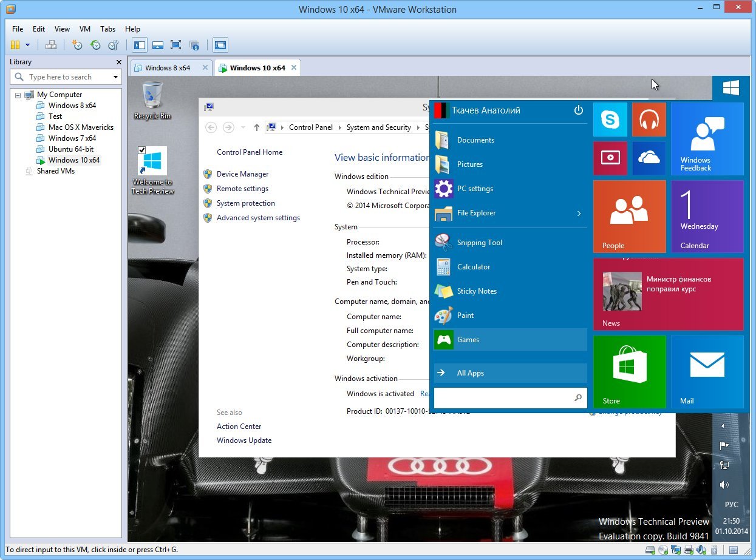
Task: Open the Tabs menu
Action: (x=108, y=29)
